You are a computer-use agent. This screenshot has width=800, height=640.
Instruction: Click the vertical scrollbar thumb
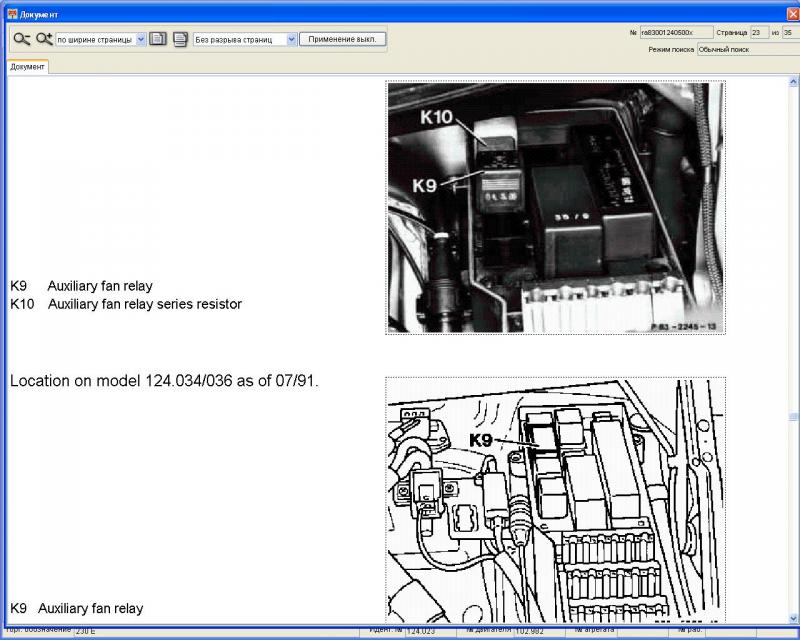pos(793,417)
